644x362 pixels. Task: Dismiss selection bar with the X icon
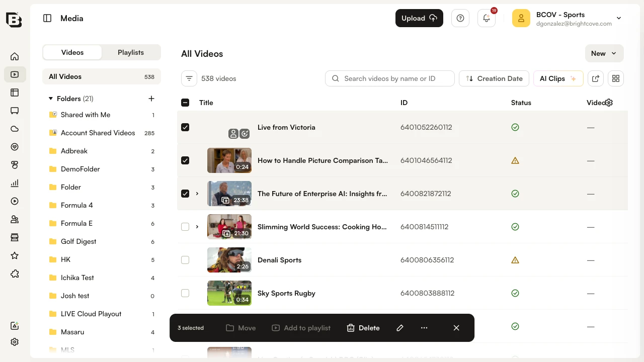(x=456, y=328)
